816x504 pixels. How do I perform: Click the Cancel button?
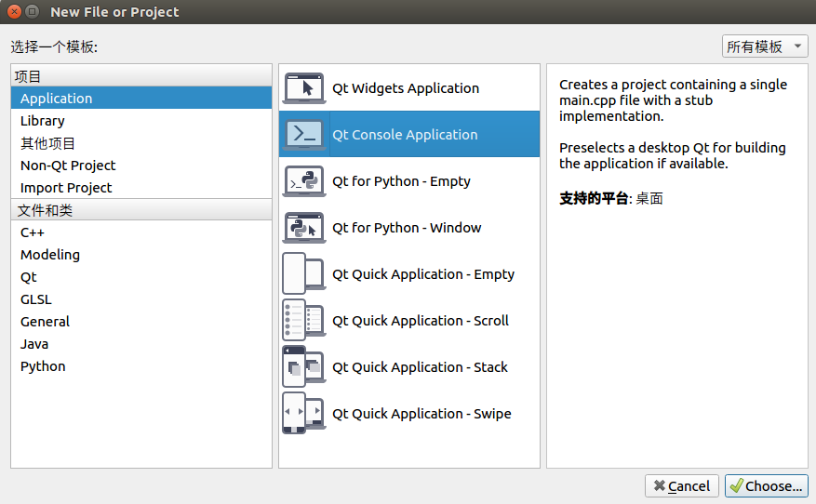point(682,485)
